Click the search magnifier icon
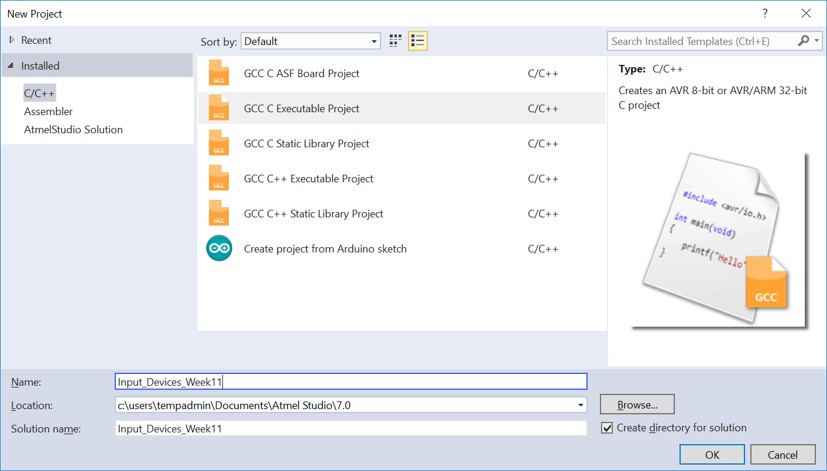Viewport: 827px width, 471px height. [x=803, y=41]
